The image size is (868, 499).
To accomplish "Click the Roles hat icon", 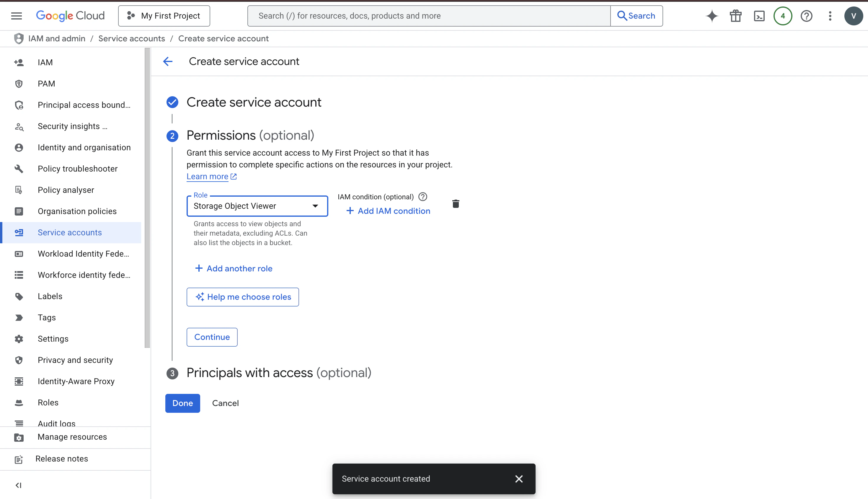I will (x=19, y=403).
